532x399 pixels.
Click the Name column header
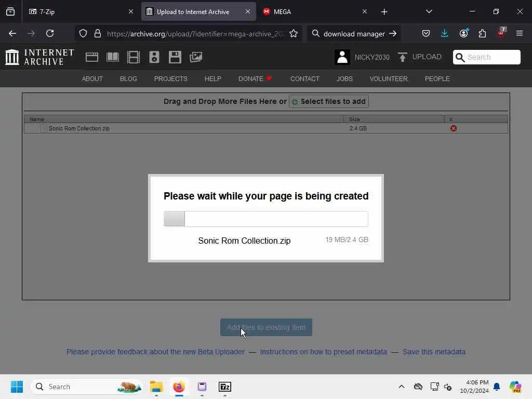click(x=37, y=119)
